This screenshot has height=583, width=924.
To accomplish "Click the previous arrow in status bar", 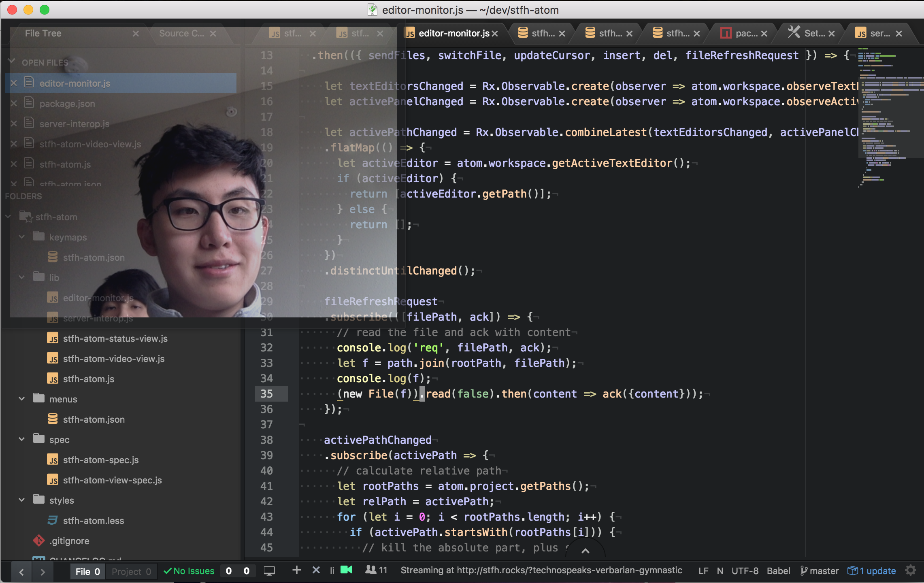I will point(22,572).
